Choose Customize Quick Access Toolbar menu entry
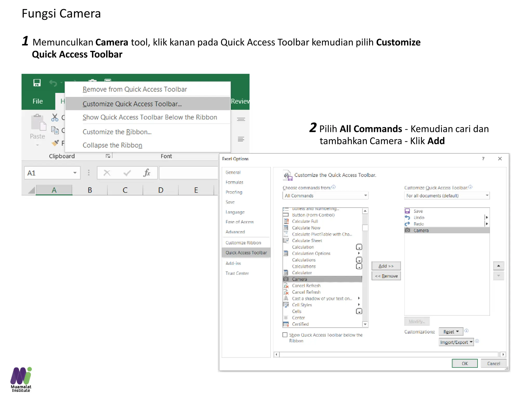Viewport: 532px width, 399px height. click(132, 104)
